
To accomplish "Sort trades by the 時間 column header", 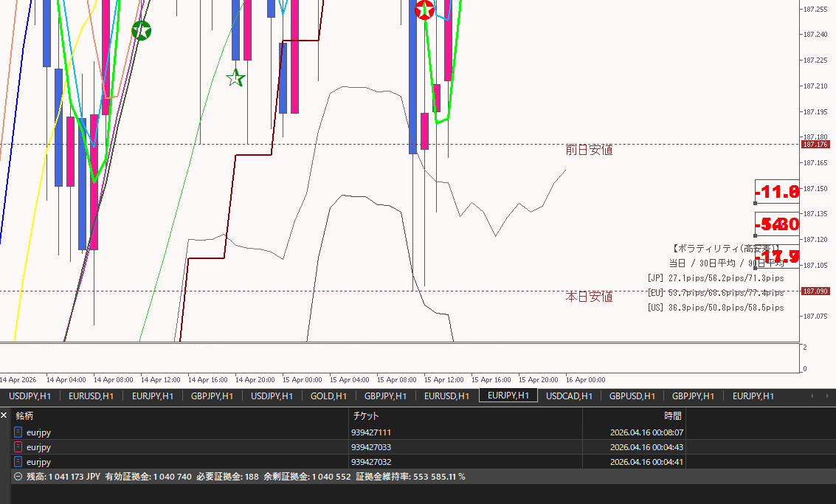I will coord(672,416).
